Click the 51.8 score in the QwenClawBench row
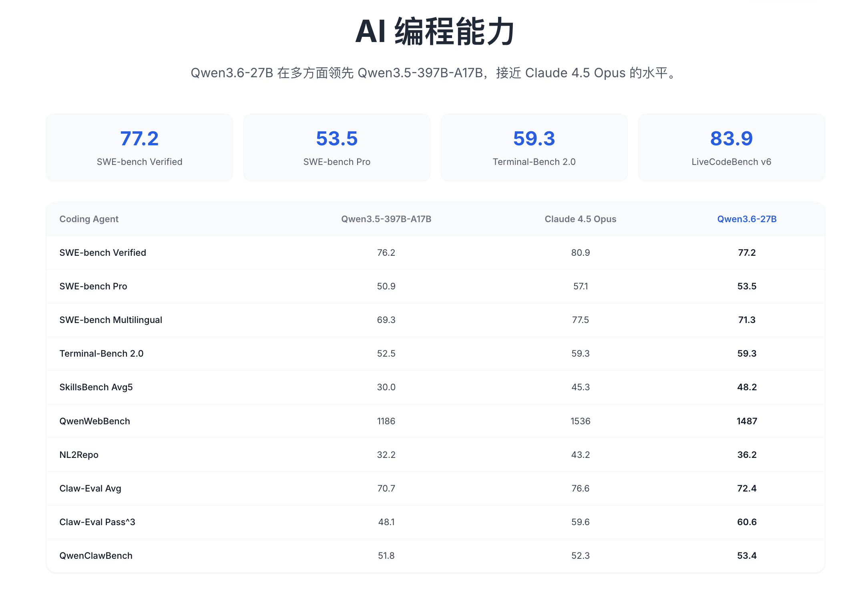This screenshot has width=868, height=594. [386, 556]
